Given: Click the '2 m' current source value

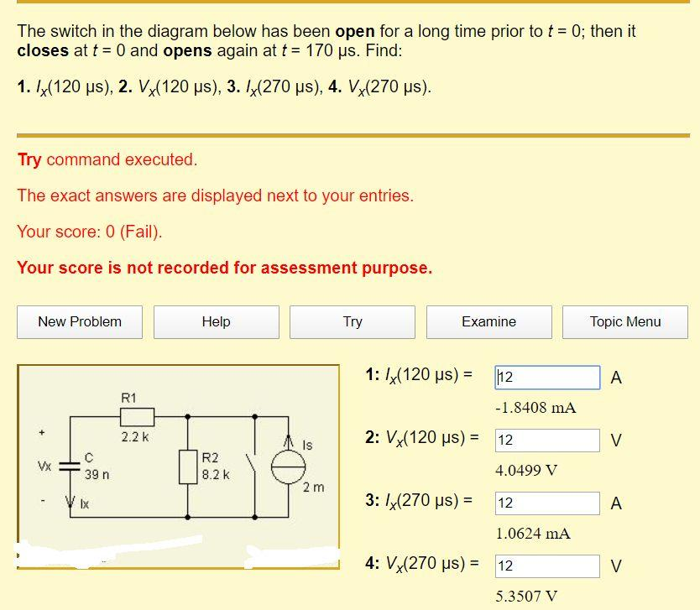Looking at the screenshot, I should click(x=313, y=487).
